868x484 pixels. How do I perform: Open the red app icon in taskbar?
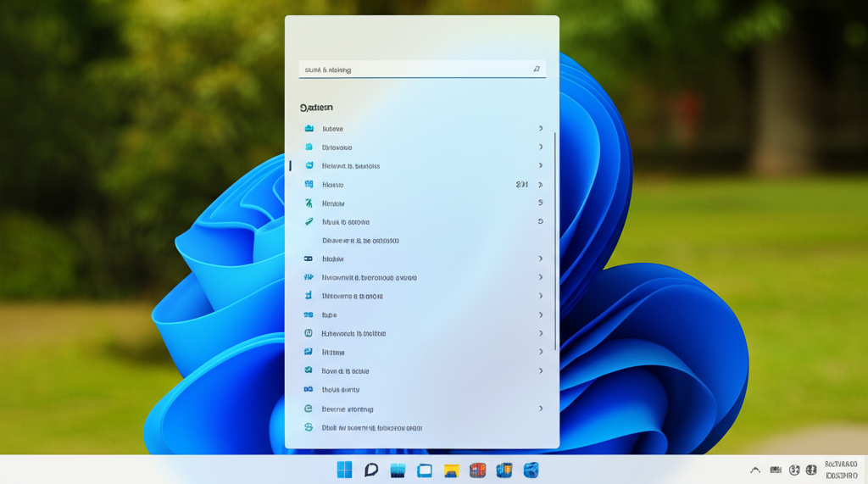click(x=477, y=470)
